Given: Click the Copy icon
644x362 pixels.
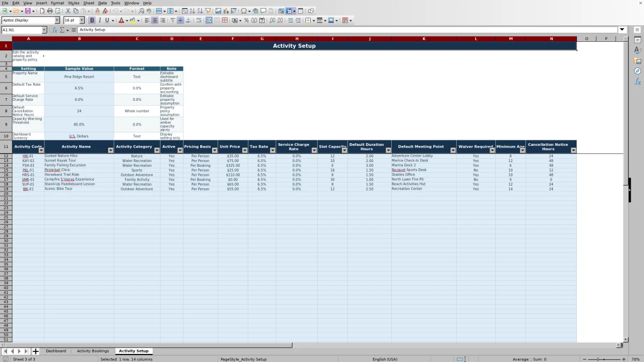Looking at the screenshot, I should coord(76,11).
